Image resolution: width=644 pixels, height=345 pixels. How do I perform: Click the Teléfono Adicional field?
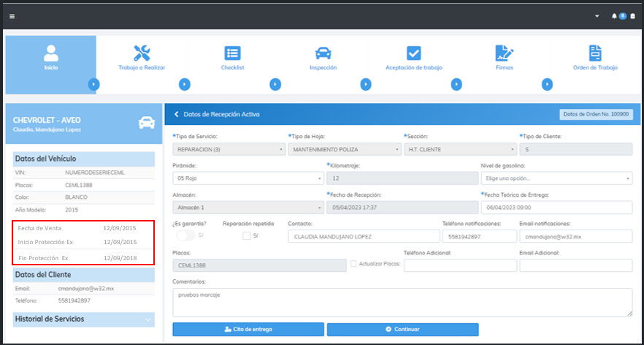point(461,265)
